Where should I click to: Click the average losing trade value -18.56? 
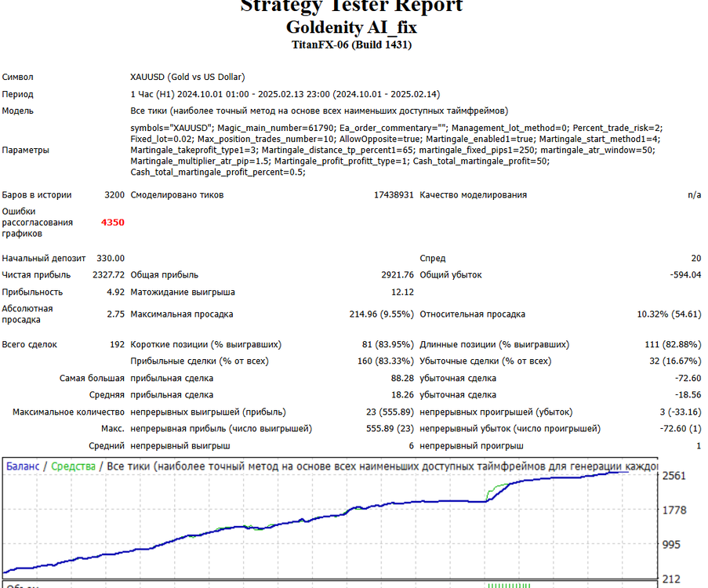[x=688, y=394]
